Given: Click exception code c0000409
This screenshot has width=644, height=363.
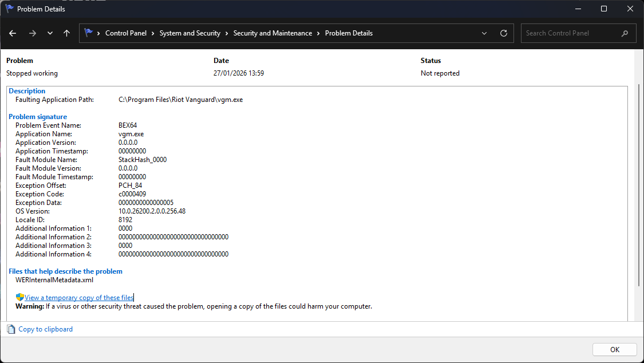Looking at the screenshot, I should (132, 194).
